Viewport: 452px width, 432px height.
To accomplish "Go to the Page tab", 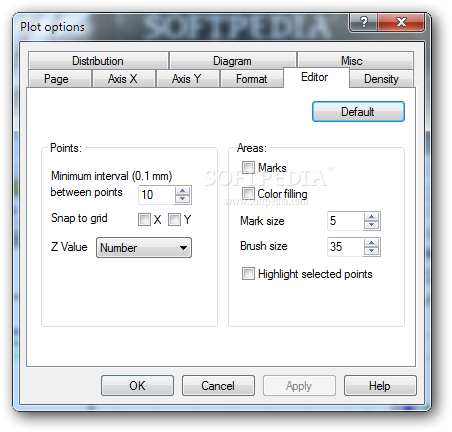I will point(60,79).
